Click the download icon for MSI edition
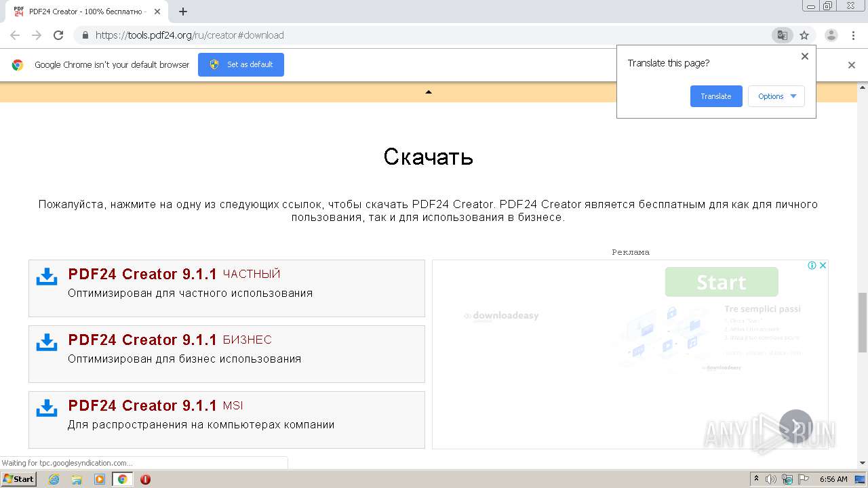868x488 pixels. pos(47,408)
